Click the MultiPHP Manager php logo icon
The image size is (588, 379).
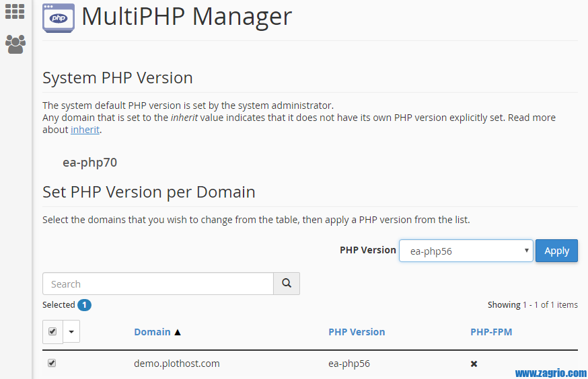tap(59, 18)
